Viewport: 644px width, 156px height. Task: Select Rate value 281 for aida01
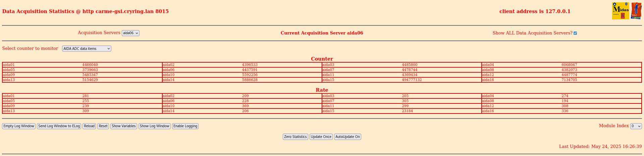click(86, 96)
